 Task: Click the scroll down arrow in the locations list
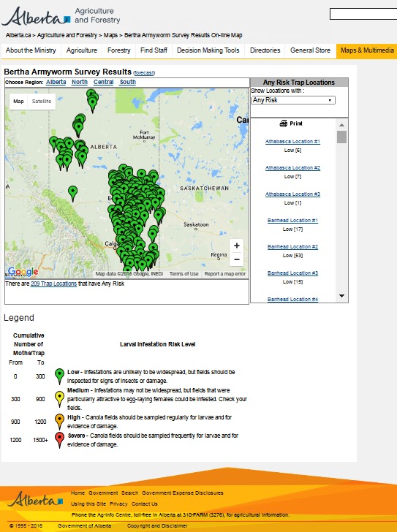coord(341,296)
